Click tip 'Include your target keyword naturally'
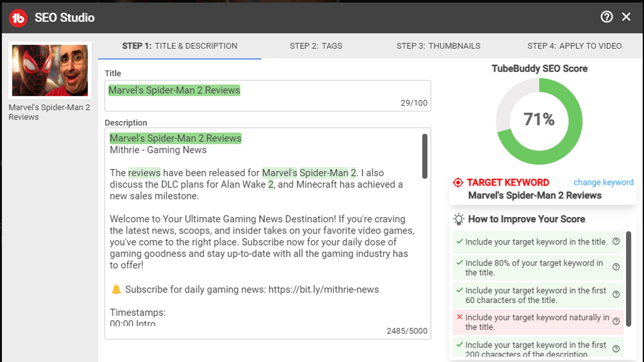 coord(537,322)
